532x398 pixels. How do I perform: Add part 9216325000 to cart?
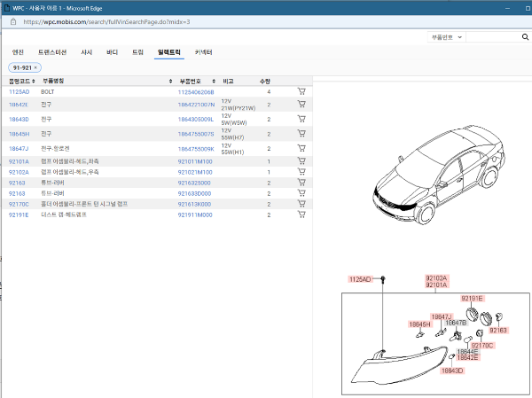(x=301, y=183)
